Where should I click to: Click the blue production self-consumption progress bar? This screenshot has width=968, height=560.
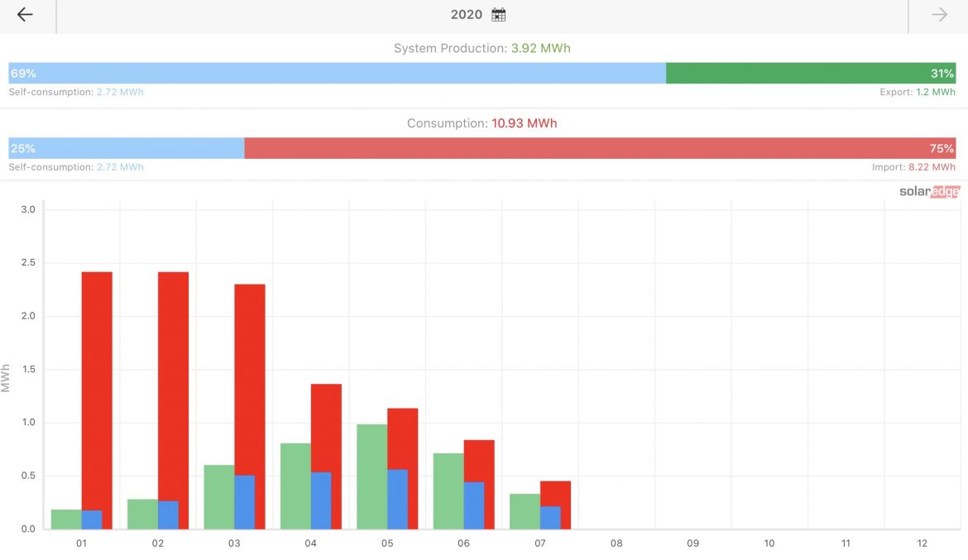pos(331,73)
